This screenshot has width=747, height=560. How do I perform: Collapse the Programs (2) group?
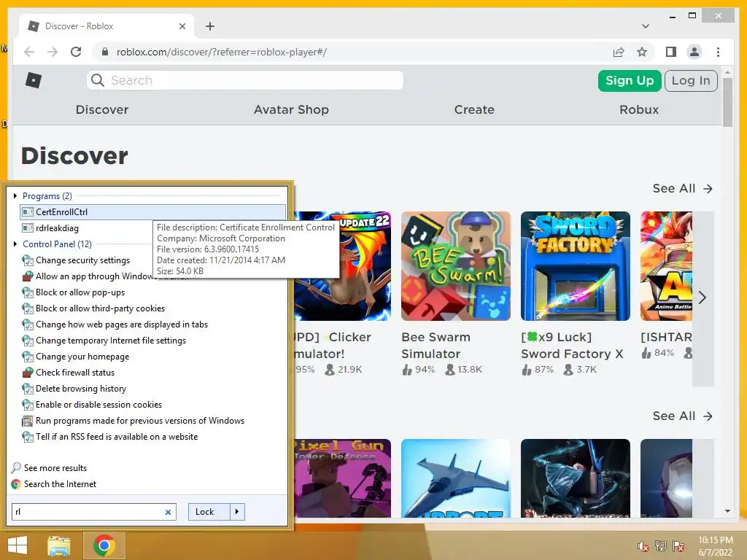pos(16,195)
